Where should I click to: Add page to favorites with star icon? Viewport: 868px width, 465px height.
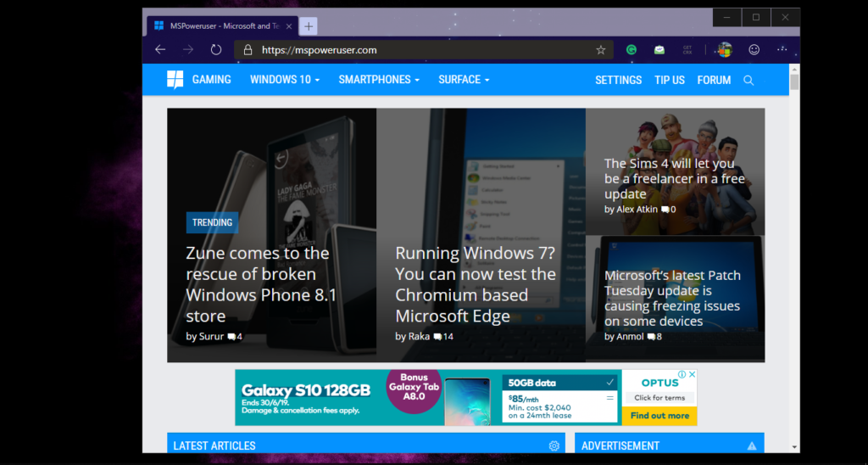pos(601,50)
